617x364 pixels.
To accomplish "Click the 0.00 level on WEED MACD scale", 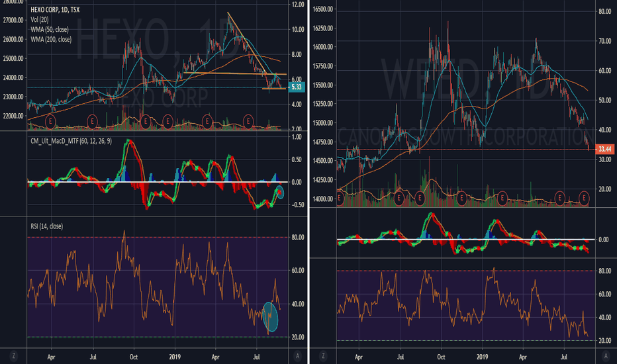I will (604, 240).
